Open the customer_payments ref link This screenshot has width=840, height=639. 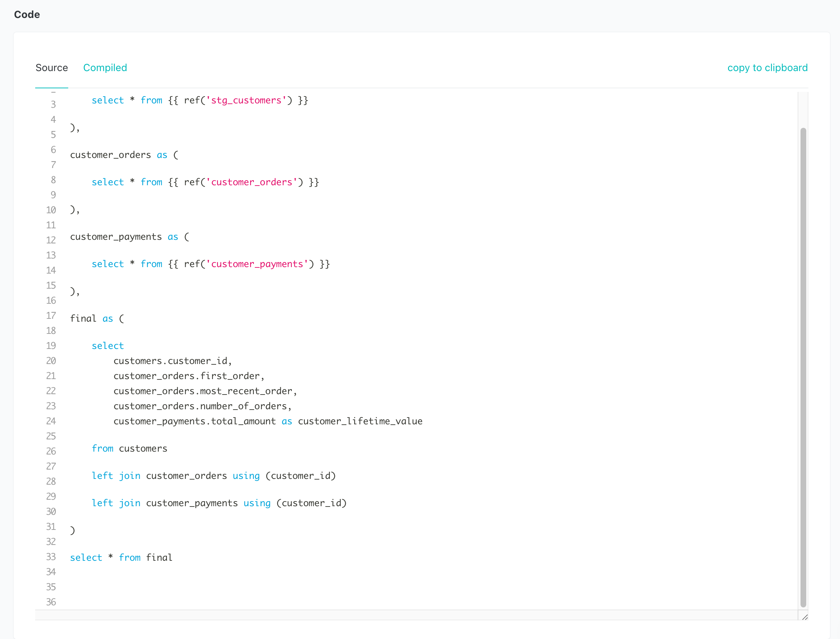click(x=259, y=263)
